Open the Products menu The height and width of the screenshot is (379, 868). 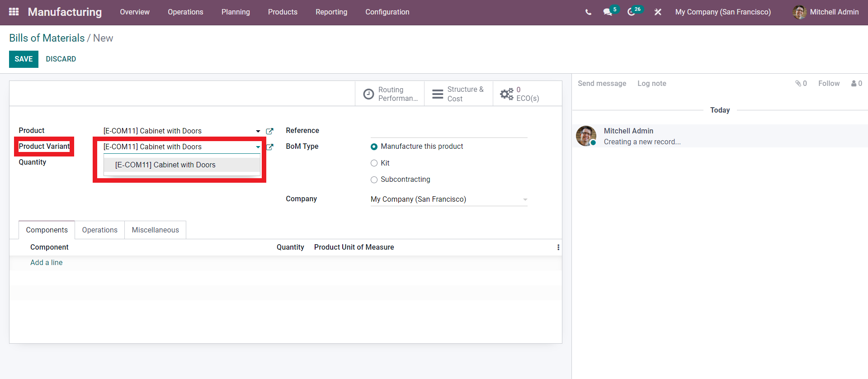pos(283,12)
